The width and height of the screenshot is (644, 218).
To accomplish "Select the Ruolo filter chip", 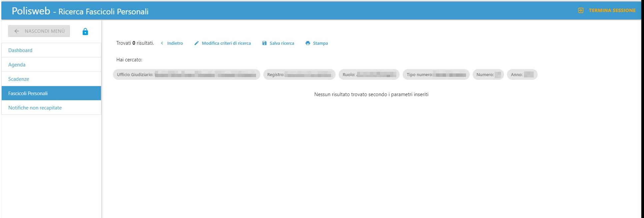I will pos(369,75).
